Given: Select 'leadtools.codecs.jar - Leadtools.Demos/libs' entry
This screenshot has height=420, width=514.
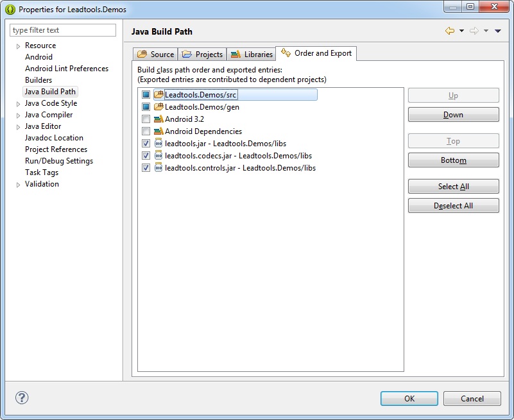Looking at the screenshot, I should coord(238,155).
